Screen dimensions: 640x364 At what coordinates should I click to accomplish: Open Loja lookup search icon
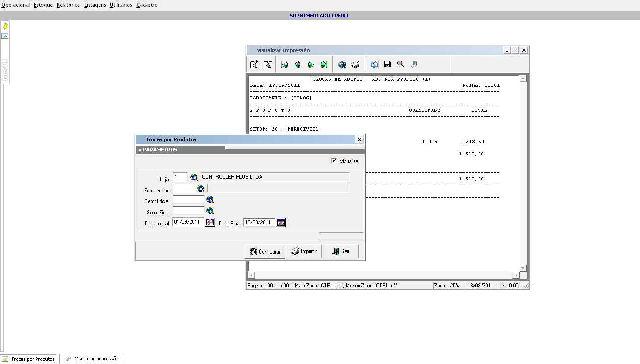click(x=194, y=177)
